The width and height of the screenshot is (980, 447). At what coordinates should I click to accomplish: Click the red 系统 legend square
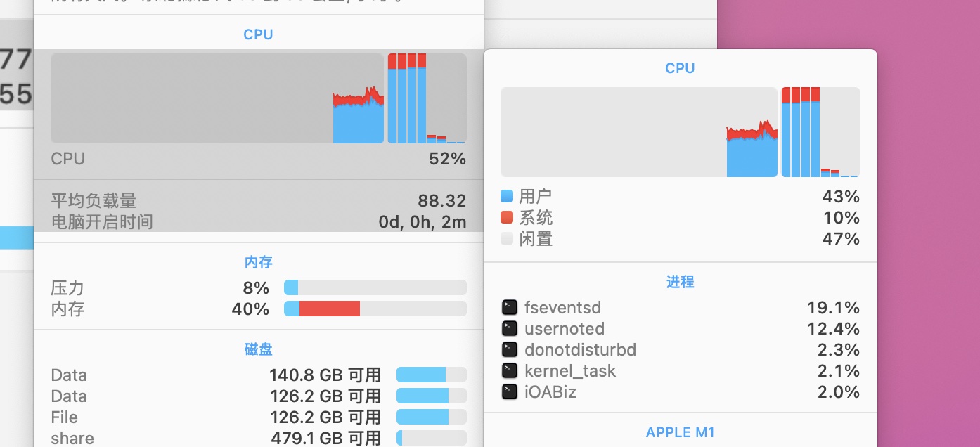tap(507, 217)
